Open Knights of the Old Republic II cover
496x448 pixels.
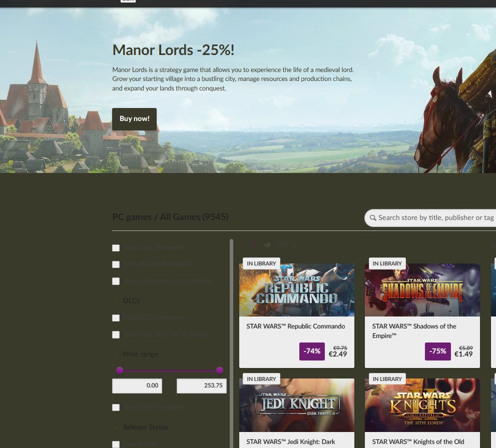coord(422,405)
